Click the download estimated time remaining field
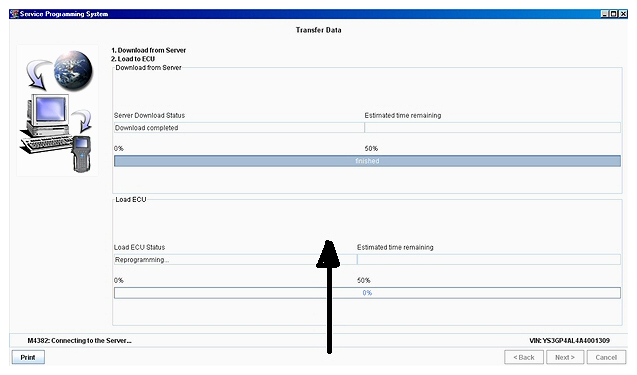The height and width of the screenshot is (375, 637). click(x=492, y=128)
